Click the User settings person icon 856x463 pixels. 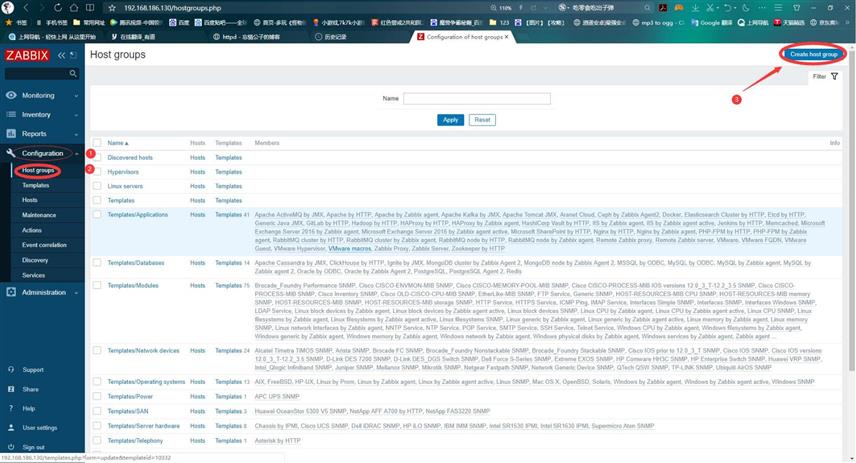(11, 428)
